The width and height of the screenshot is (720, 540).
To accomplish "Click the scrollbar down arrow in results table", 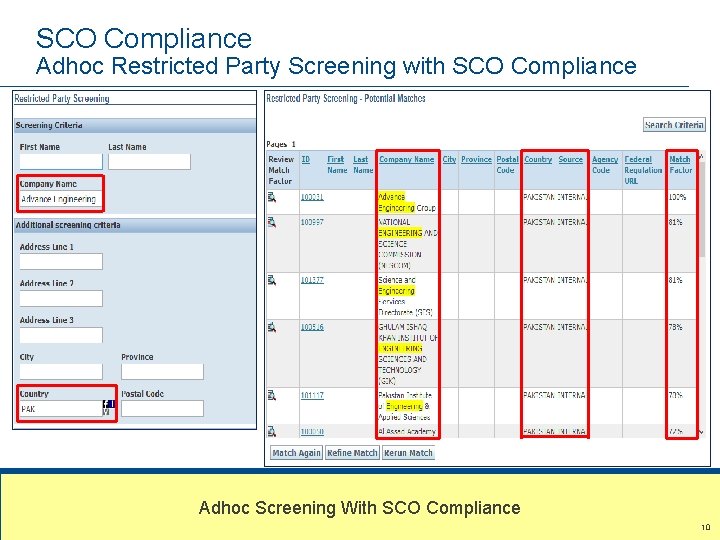I will pos(701,432).
